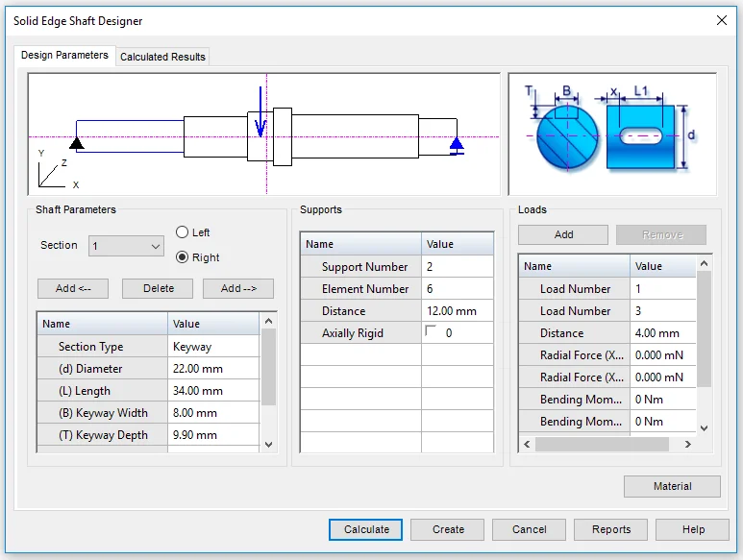Select the Left radio button
The height and width of the screenshot is (560, 743).
pyautogui.click(x=183, y=232)
